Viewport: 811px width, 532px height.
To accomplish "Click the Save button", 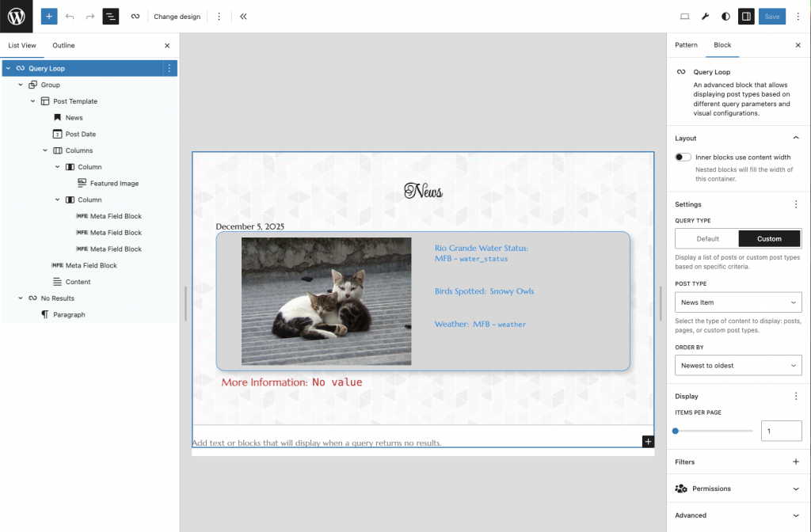I will pos(771,16).
